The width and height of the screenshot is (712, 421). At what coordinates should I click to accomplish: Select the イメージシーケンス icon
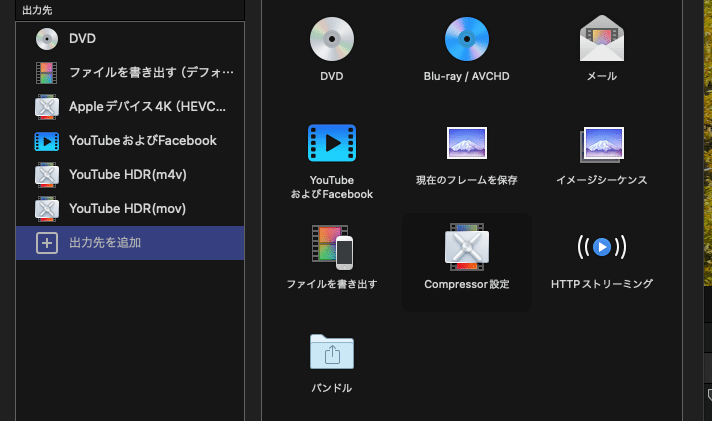[x=602, y=144]
